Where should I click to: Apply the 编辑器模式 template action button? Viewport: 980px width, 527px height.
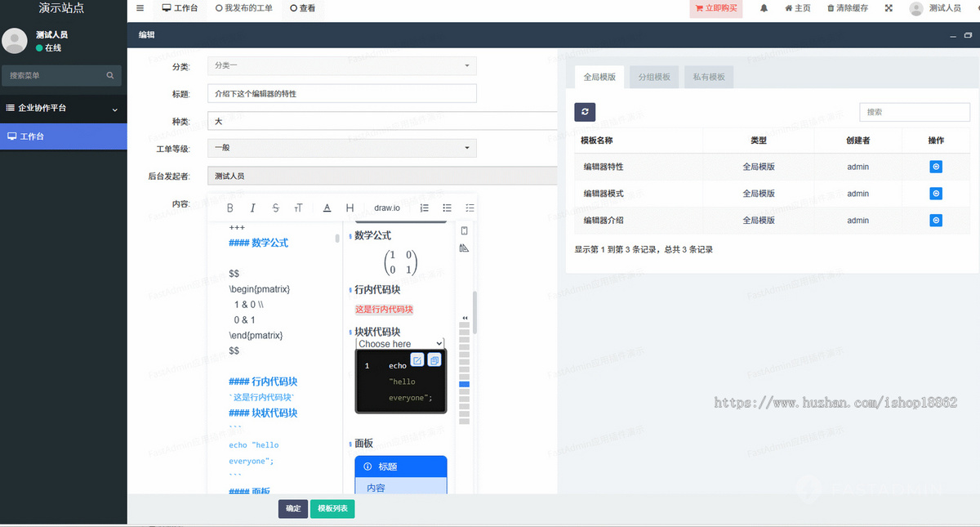click(x=936, y=194)
